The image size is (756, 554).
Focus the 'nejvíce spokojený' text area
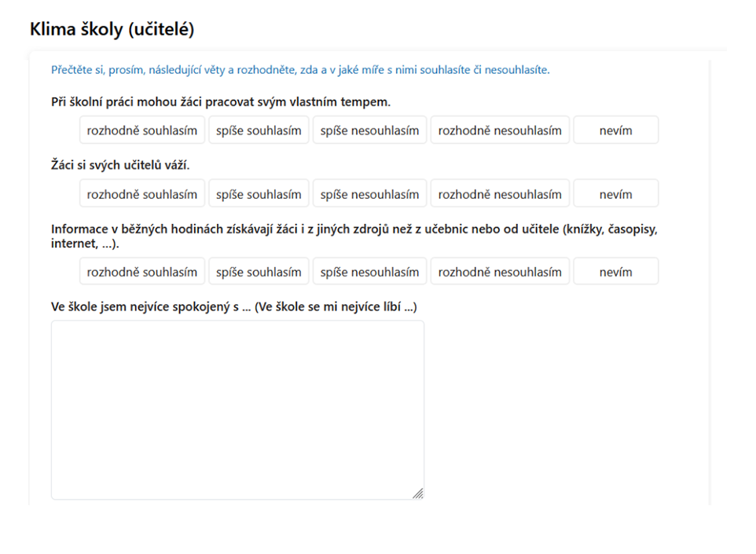237,410
